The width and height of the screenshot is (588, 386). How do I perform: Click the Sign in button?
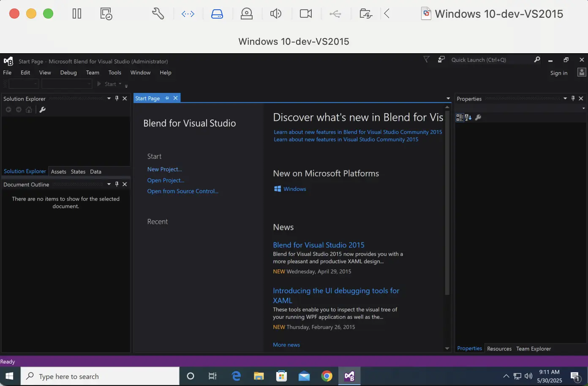point(558,73)
